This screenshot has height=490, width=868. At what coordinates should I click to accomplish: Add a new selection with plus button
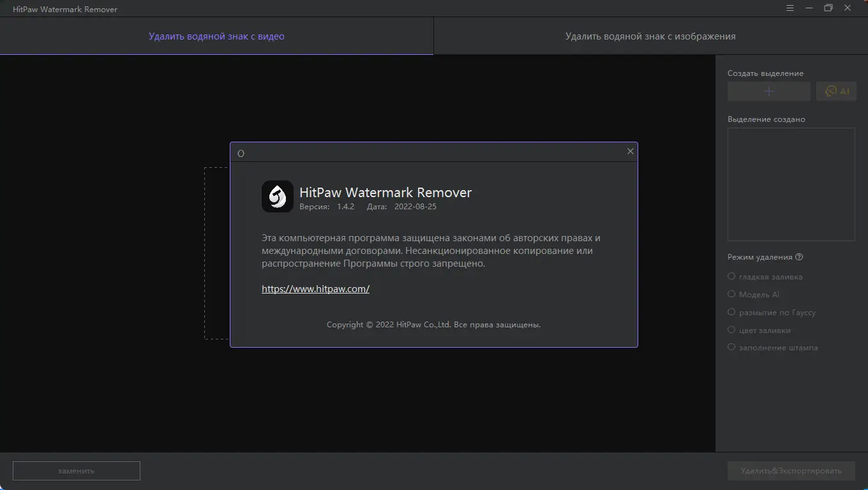(x=769, y=91)
